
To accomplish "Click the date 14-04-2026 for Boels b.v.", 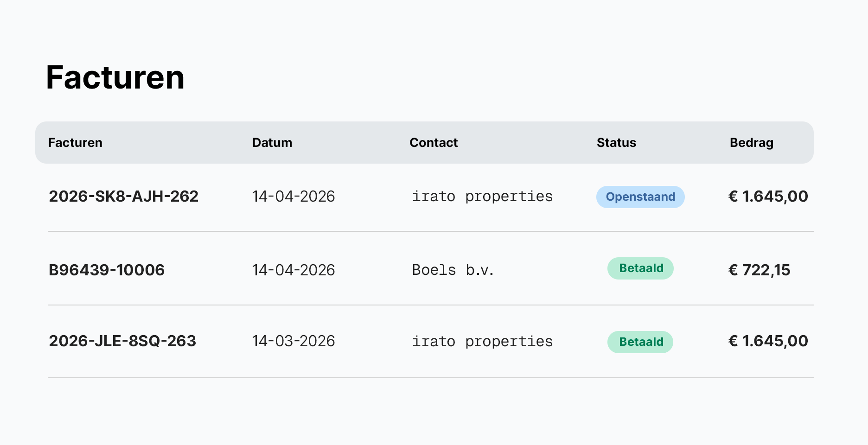I will pos(294,270).
